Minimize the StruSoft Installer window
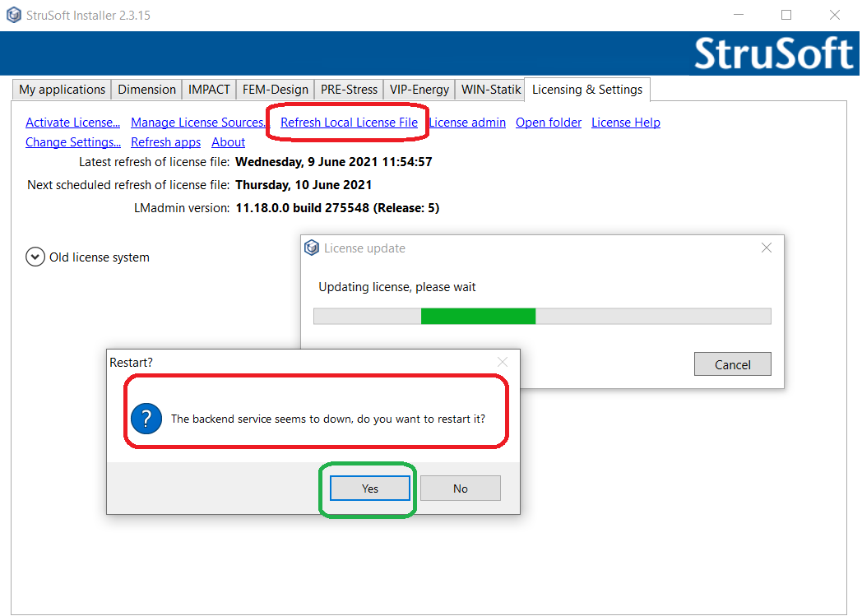The width and height of the screenshot is (862, 616). click(739, 15)
